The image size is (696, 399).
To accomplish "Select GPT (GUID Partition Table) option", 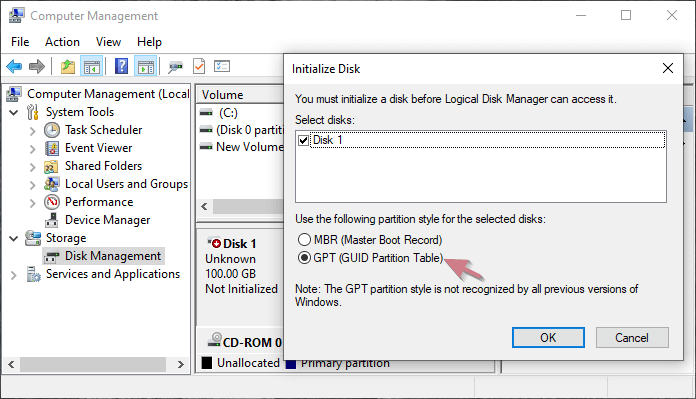I will click(x=304, y=258).
